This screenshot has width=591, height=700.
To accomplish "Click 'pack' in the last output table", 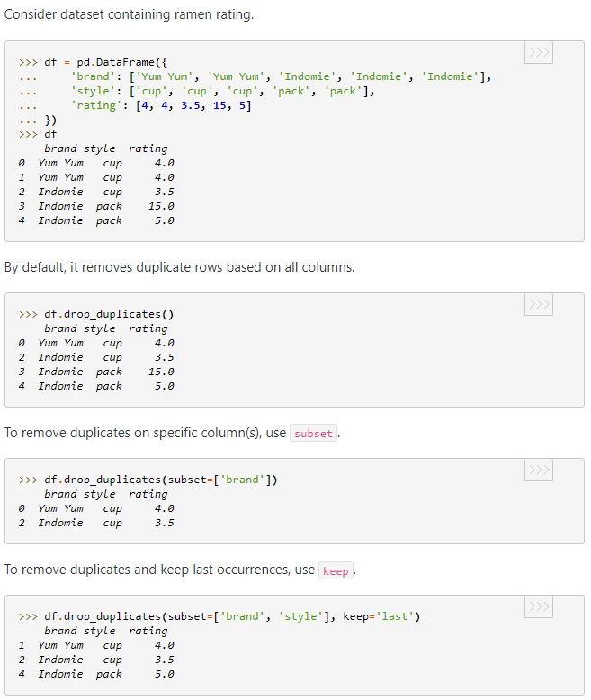I will 109,674.
